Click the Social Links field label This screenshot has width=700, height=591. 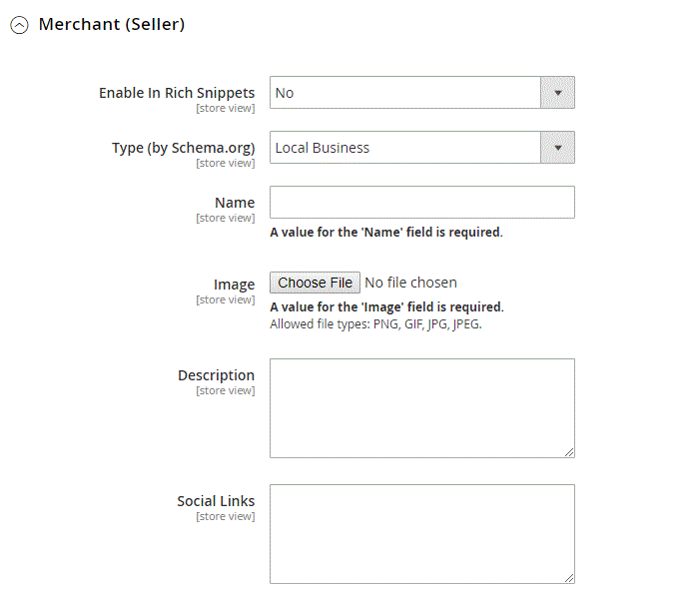(x=216, y=501)
